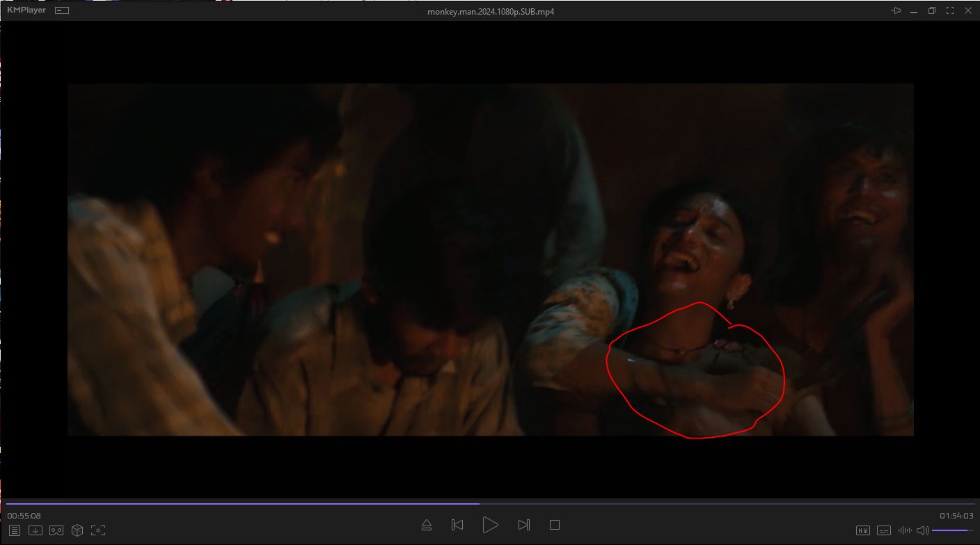Eject or open a file
Screen dimensions: 980x545
(x=427, y=525)
